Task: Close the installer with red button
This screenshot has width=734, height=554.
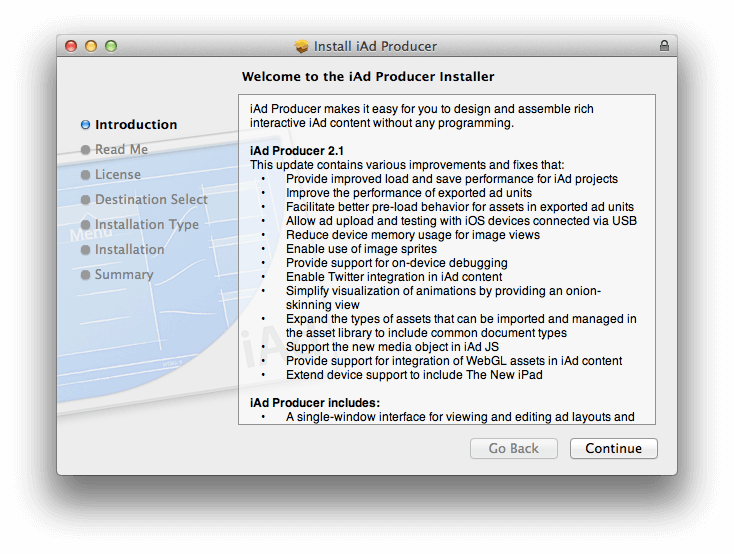Action: pyautogui.click(x=71, y=46)
